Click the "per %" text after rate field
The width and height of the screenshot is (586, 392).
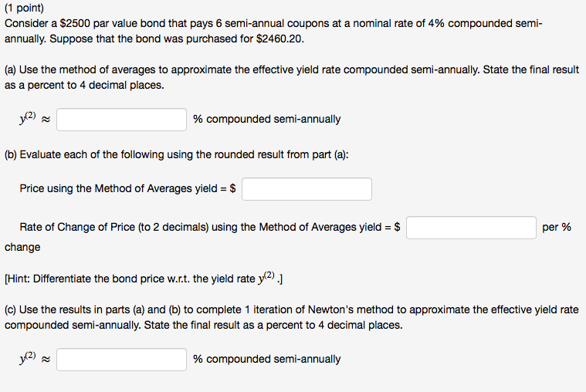[557, 228]
